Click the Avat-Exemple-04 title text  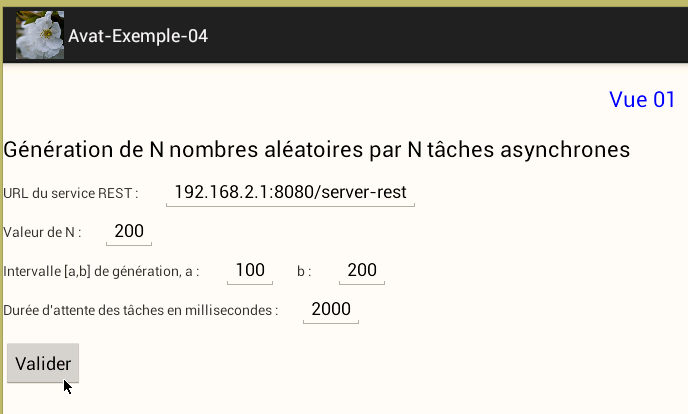[138, 36]
